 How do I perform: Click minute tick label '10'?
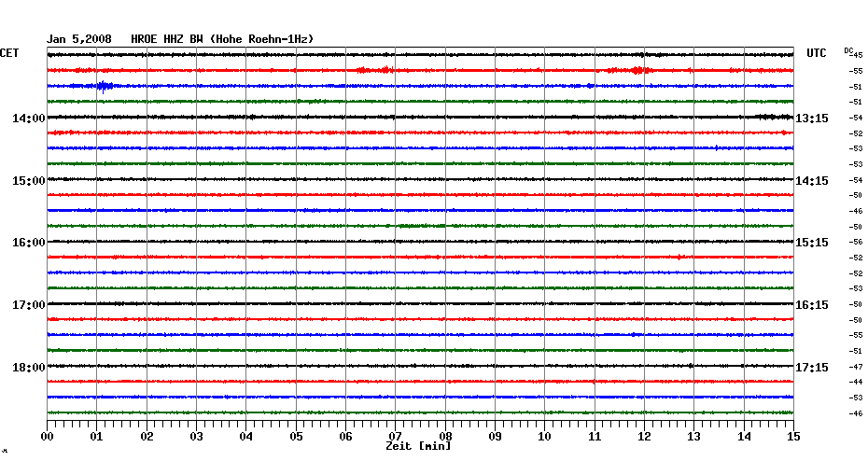(x=545, y=437)
